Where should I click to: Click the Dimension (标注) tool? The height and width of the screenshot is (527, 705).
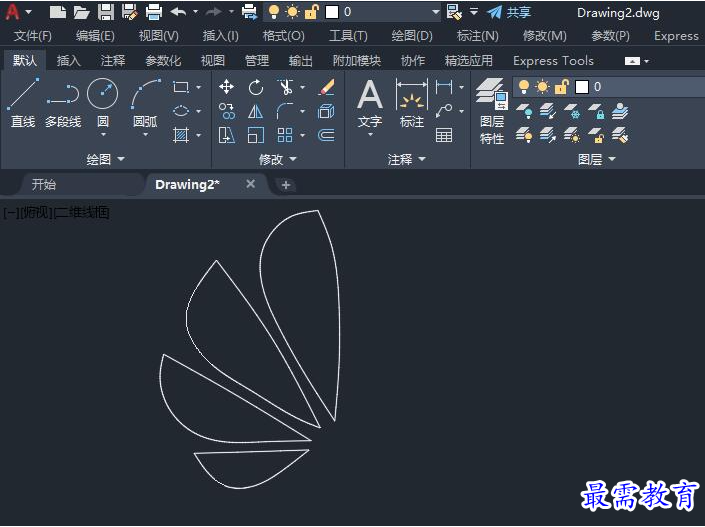pos(411,103)
